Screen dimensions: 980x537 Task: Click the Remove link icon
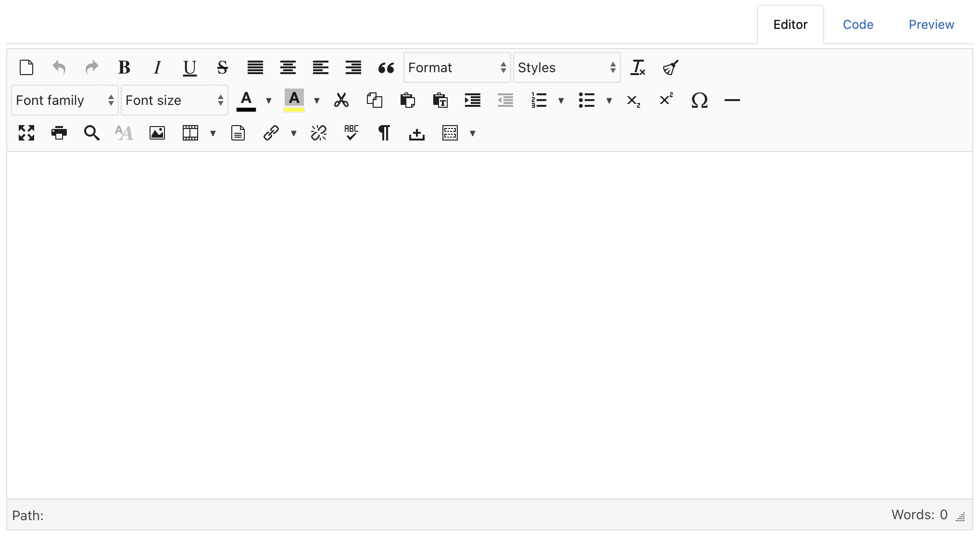click(319, 133)
